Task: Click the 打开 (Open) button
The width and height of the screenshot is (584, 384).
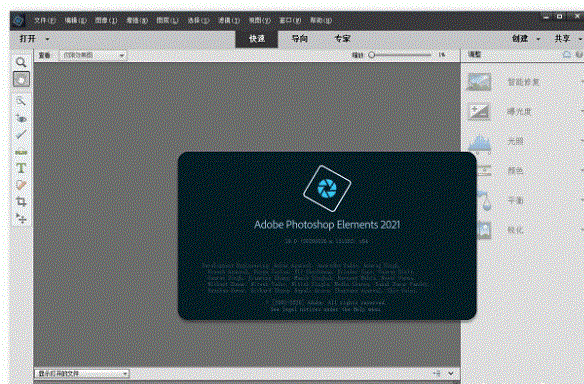Action: point(28,39)
